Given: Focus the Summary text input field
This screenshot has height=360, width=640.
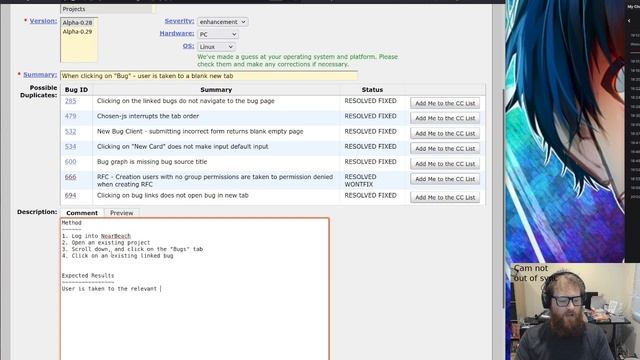Looking at the screenshot, I should coord(209,76).
